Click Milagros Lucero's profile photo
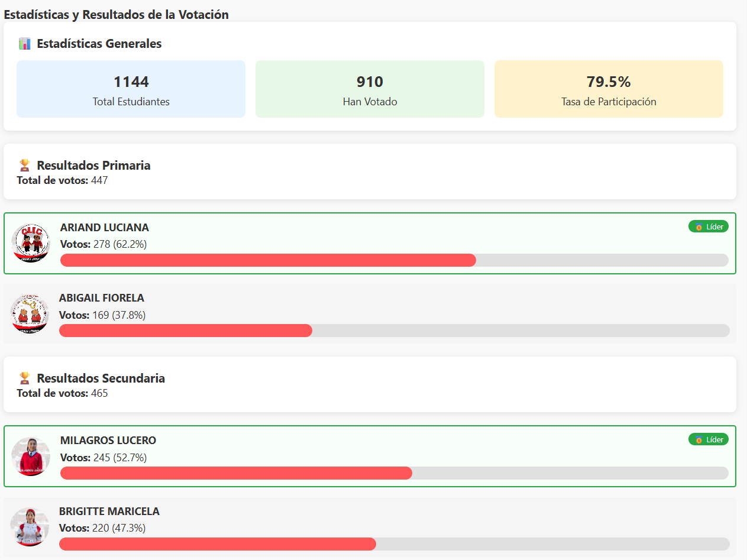The width and height of the screenshot is (747, 560). pos(31,456)
